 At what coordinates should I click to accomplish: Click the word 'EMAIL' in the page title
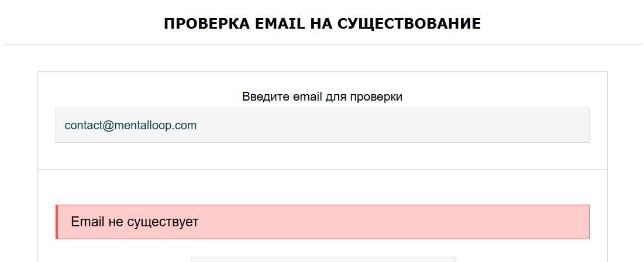[x=280, y=24]
